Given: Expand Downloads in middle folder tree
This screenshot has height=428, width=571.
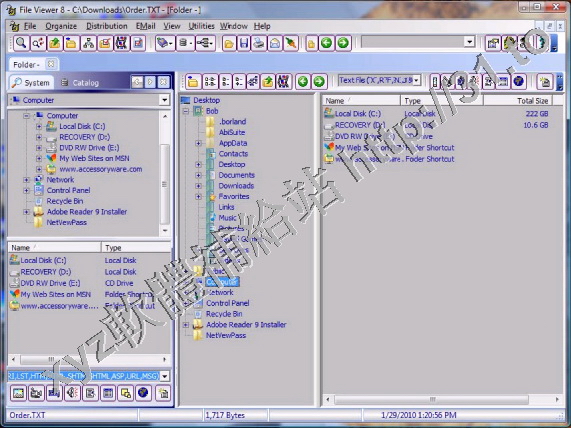Looking at the screenshot, I should [198, 186].
